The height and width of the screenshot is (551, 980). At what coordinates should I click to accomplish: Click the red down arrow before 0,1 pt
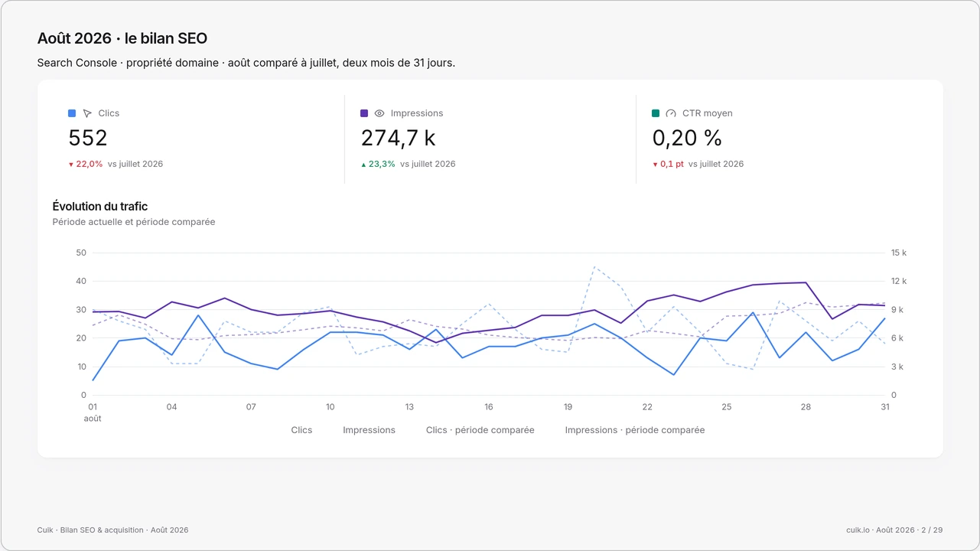655,165
